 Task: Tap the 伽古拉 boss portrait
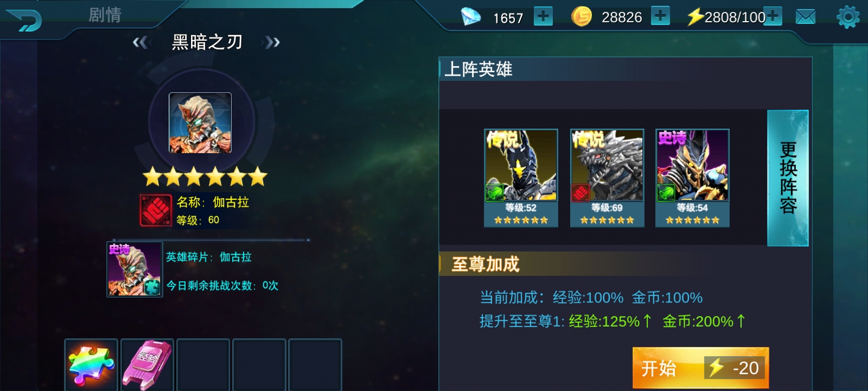coord(200,123)
